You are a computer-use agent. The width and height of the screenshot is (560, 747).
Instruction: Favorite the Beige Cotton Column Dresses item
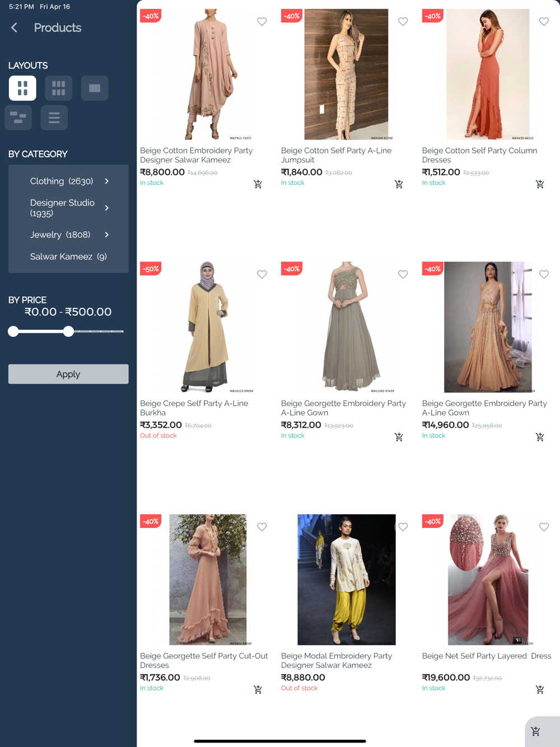544,21
